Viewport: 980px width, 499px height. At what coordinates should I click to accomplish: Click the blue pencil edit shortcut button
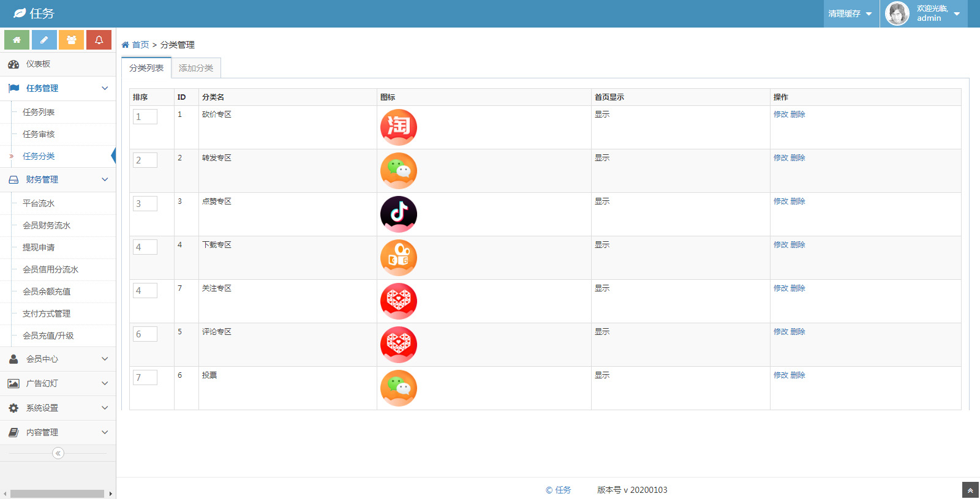(44, 40)
